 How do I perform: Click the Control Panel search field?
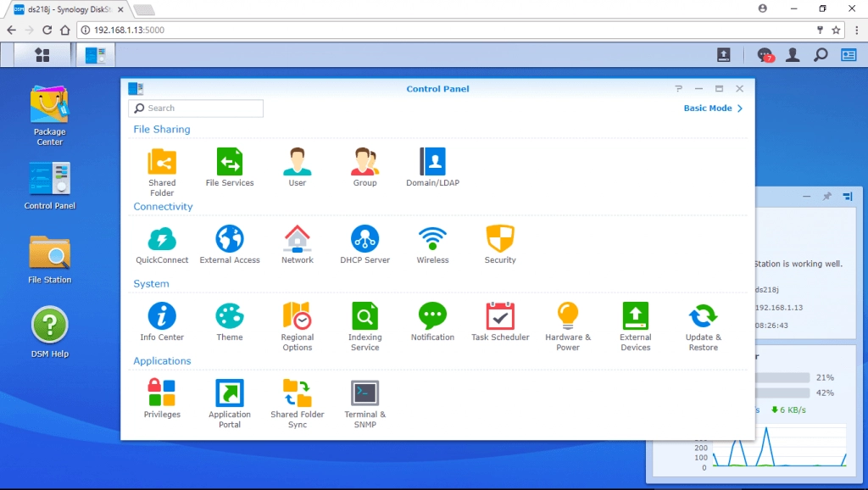pyautogui.click(x=195, y=109)
